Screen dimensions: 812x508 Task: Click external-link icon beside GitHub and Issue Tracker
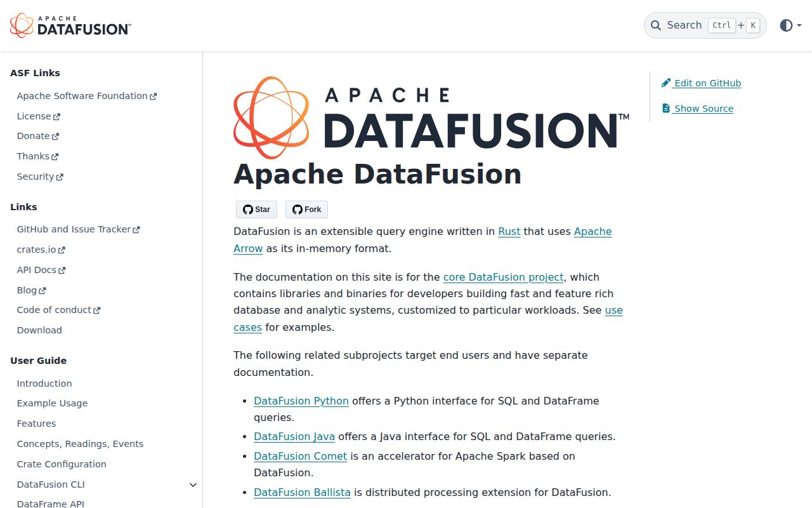coord(136,230)
